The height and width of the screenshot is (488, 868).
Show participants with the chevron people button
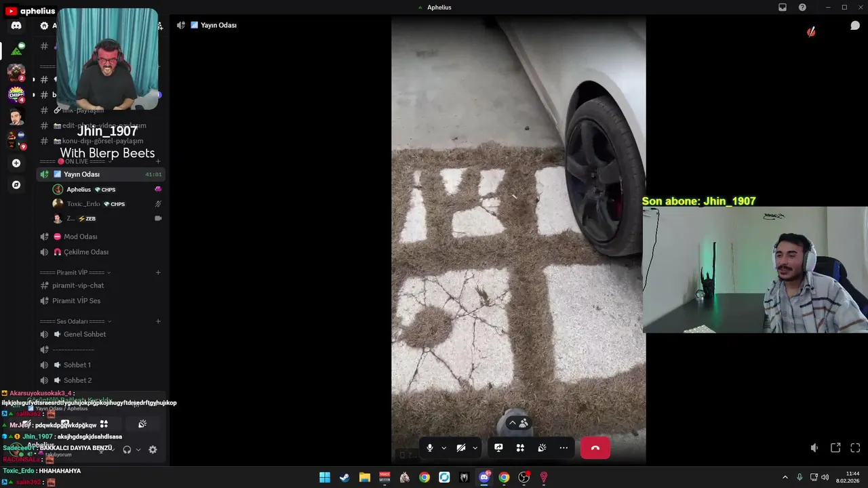[518, 423]
